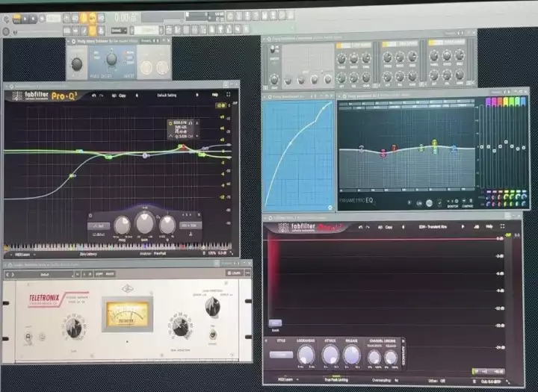Solo the band using the headphones icon
This screenshot has height=392, width=538.
(x=191, y=122)
